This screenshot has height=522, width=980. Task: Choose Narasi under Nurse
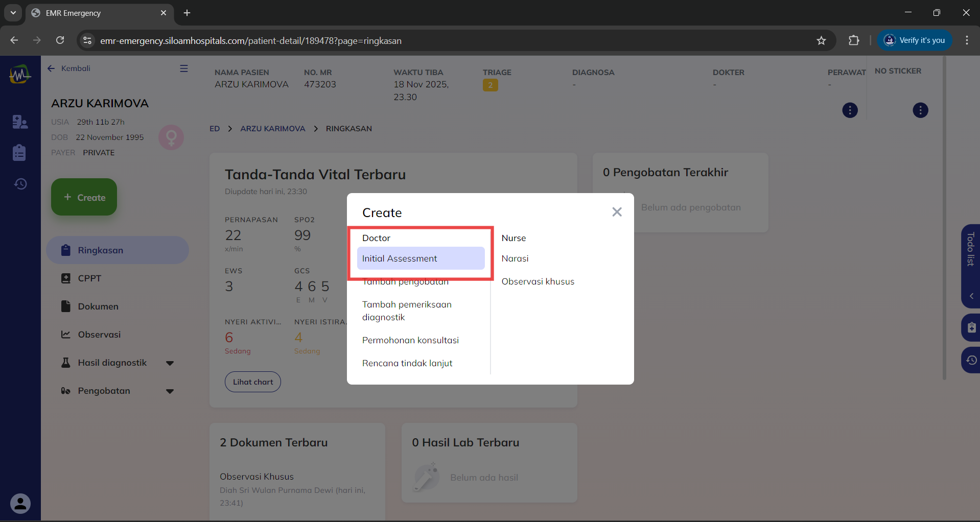pos(515,258)
